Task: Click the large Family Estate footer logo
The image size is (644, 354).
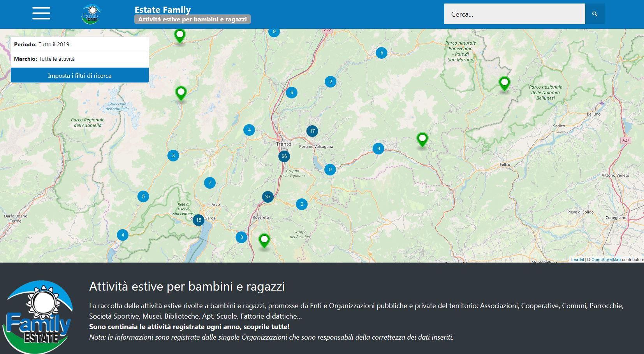Action: 38,317
